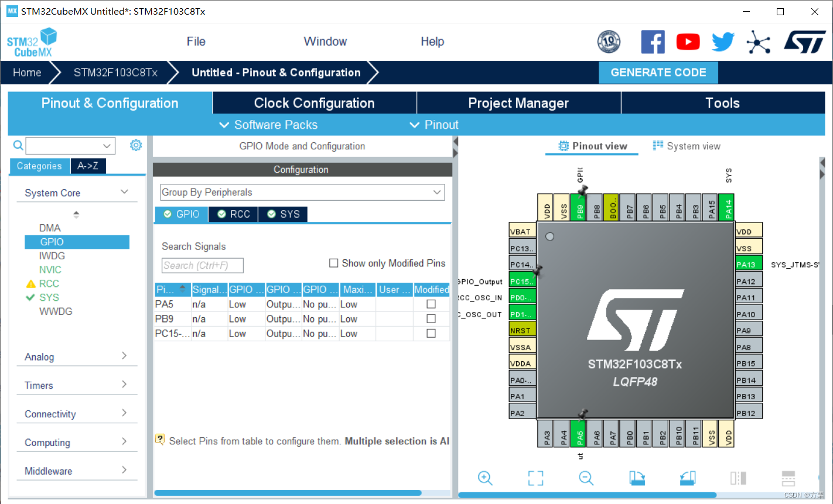Select NVIC in System Core list

click(50, 270)
